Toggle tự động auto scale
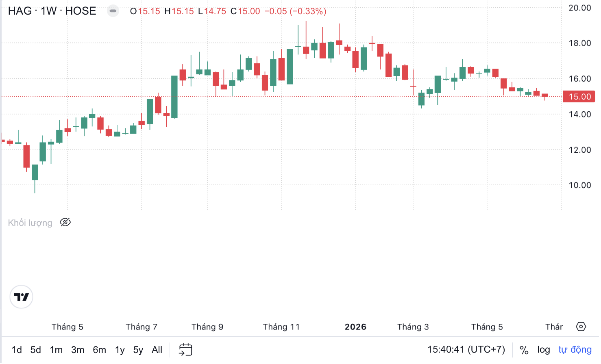Screen dimensions: 601x364 point(575,350)
